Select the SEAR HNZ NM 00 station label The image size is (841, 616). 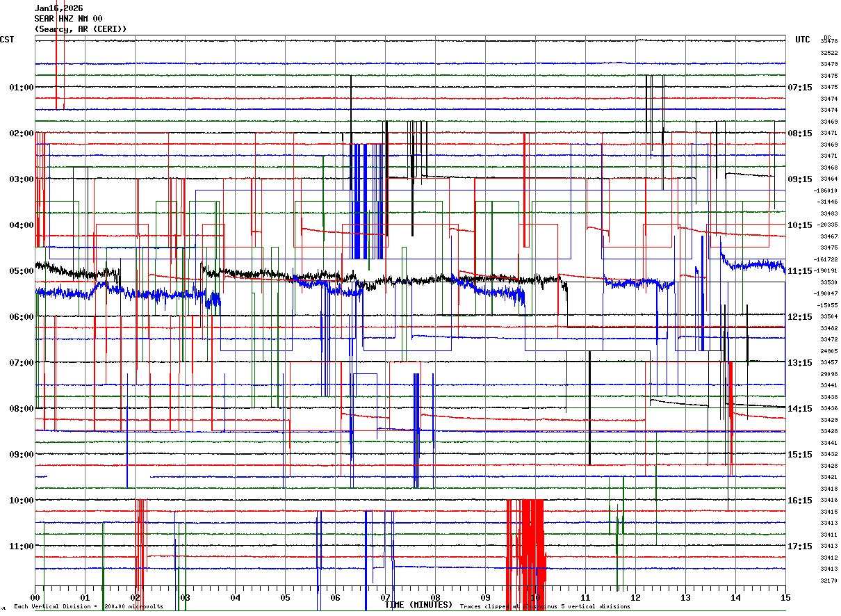coord(68,19)
